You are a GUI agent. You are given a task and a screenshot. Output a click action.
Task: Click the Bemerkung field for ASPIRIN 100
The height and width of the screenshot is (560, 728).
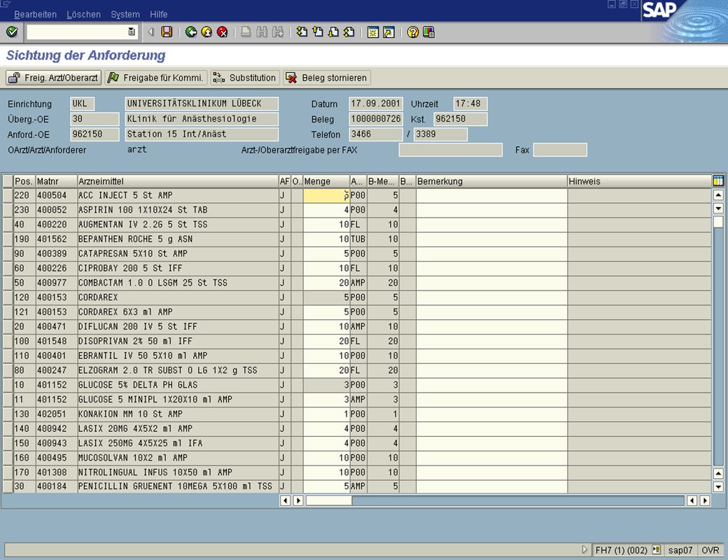tap(491, 210)
